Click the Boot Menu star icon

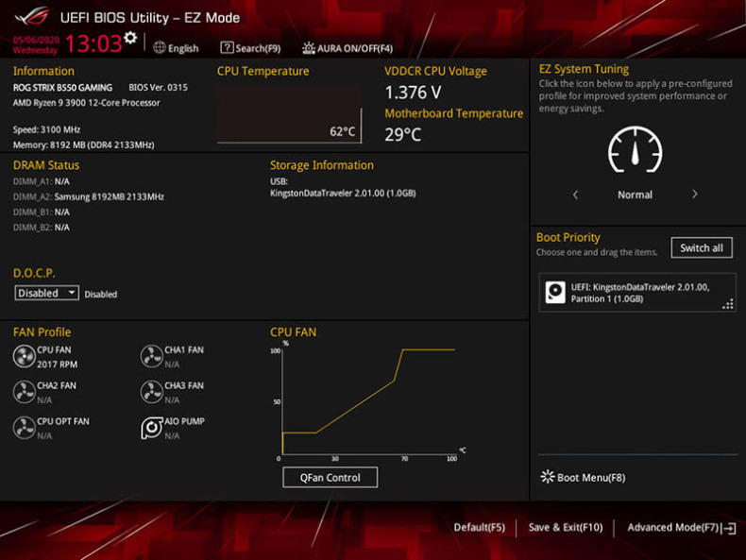[x=548, y=477]
